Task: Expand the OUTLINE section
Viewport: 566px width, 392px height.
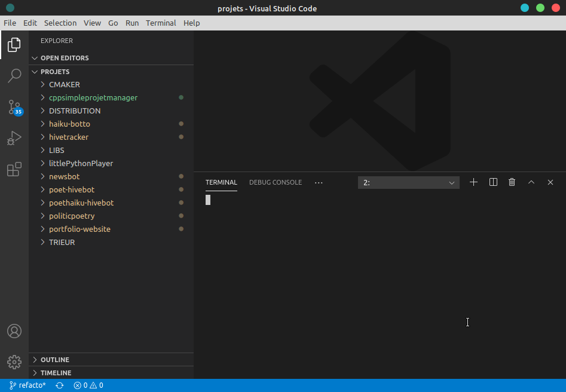Action: pyautogui.click(x=111, y=360)
